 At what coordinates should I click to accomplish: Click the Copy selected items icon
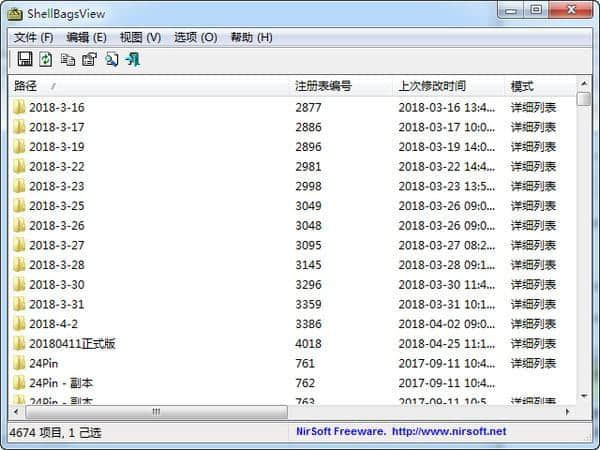point(68,60)
